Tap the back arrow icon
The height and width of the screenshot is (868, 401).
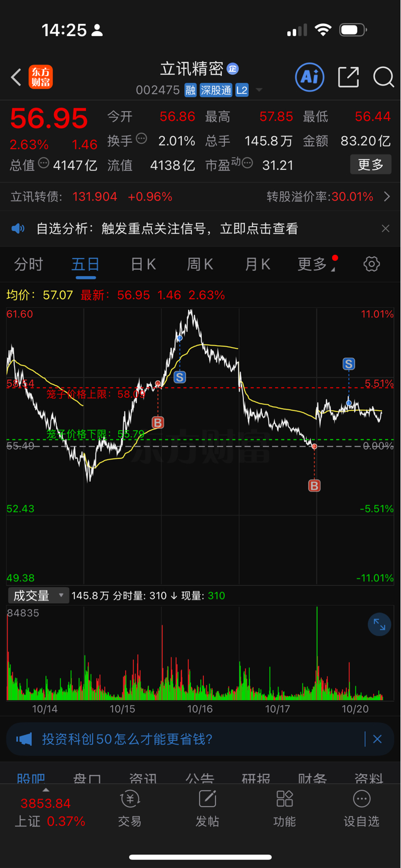tap(16, 78)
